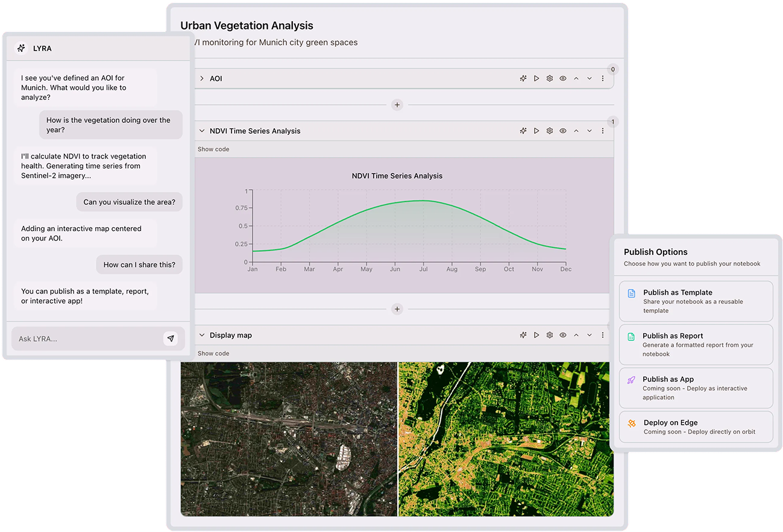This screenshot has height=532, width=783.
Task: Select Publish as Template option
Action: click(696, 300)
